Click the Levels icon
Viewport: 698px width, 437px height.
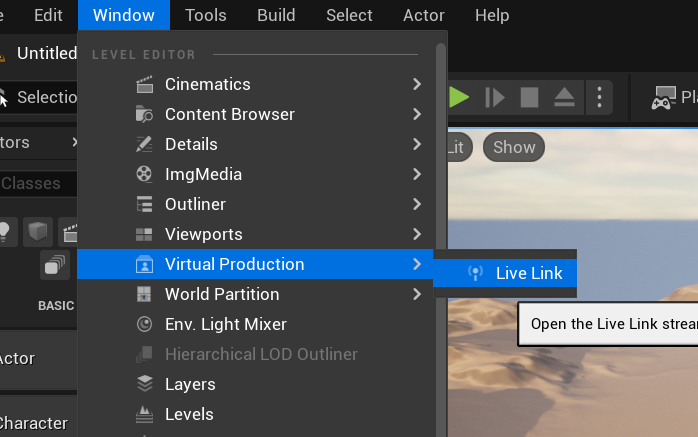[x=144, y=414]
